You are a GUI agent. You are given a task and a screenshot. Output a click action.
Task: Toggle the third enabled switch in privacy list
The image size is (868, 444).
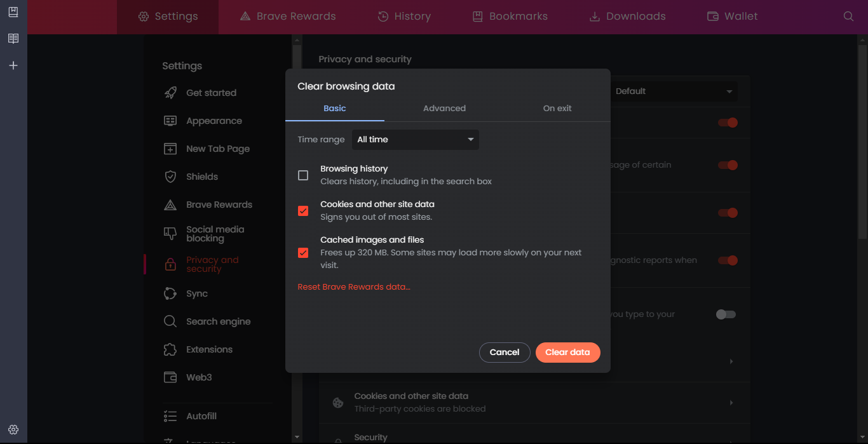(x=728, y=213)
